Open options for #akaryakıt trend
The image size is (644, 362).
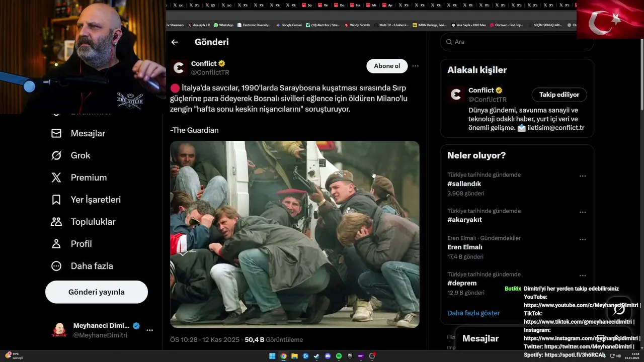pos(583,212)
